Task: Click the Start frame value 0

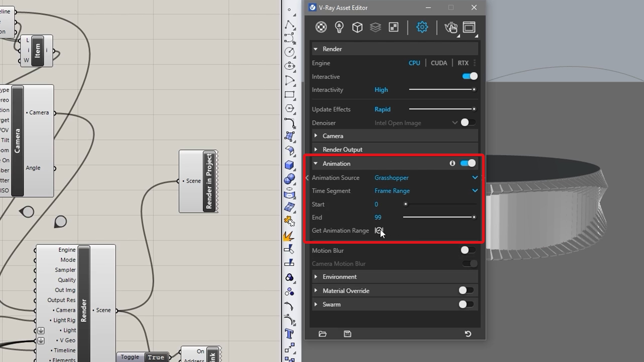Action: click(376, 204)
